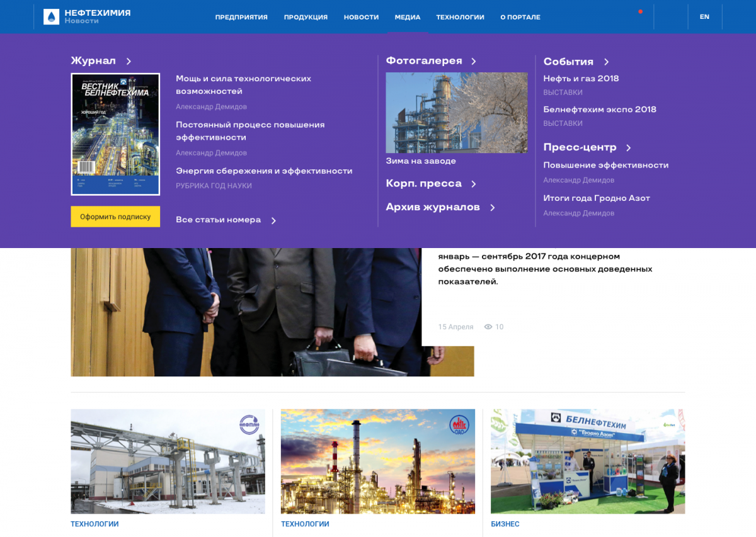Open Новости menu item
This screenshot has width=756, height=537.
click(x=361, y=17)
